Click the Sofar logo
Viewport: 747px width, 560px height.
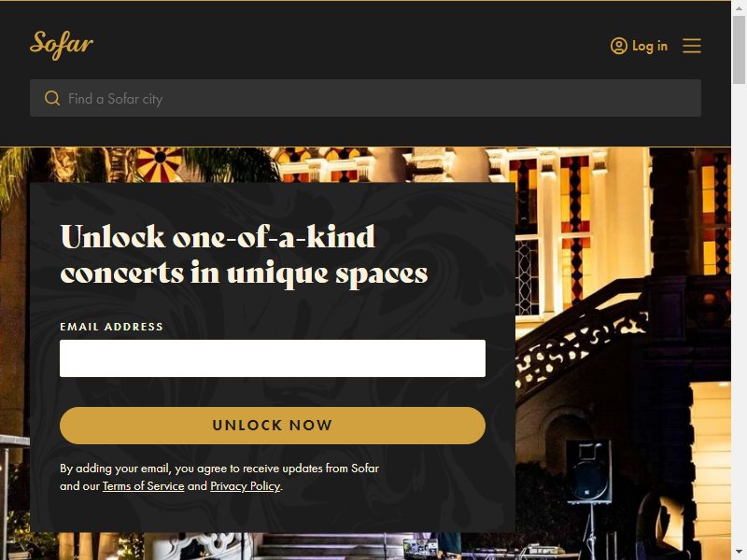[x=62, y=45]
